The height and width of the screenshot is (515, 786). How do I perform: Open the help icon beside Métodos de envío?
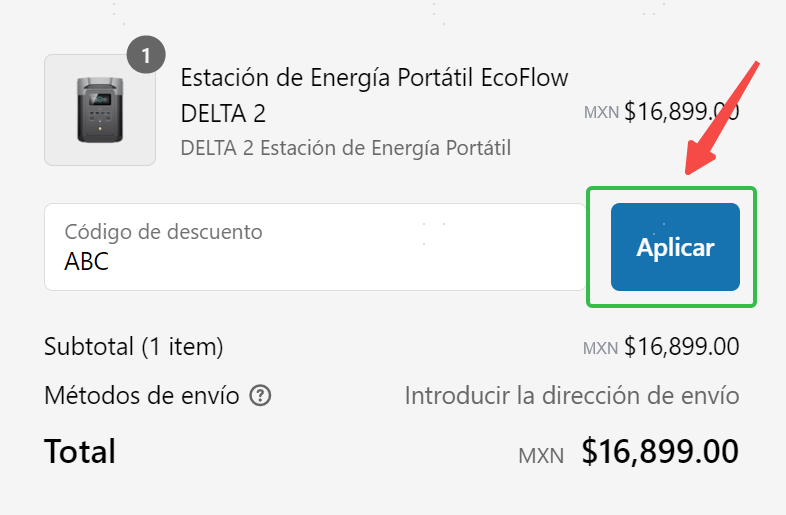261,396
